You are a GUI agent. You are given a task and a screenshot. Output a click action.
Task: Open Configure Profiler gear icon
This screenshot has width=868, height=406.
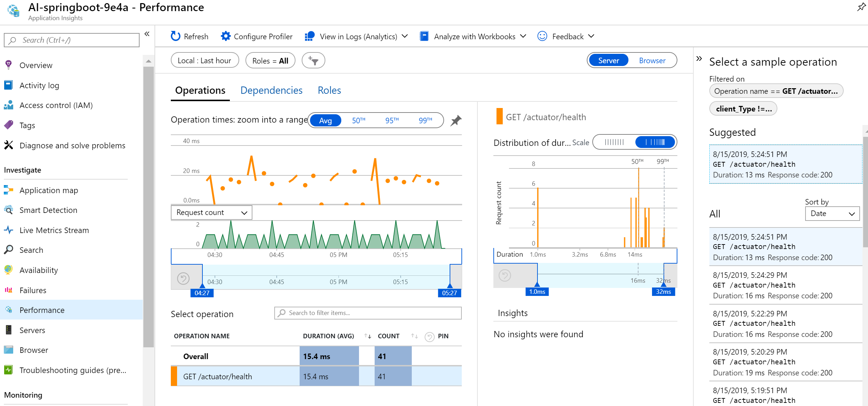pos(226,36)
